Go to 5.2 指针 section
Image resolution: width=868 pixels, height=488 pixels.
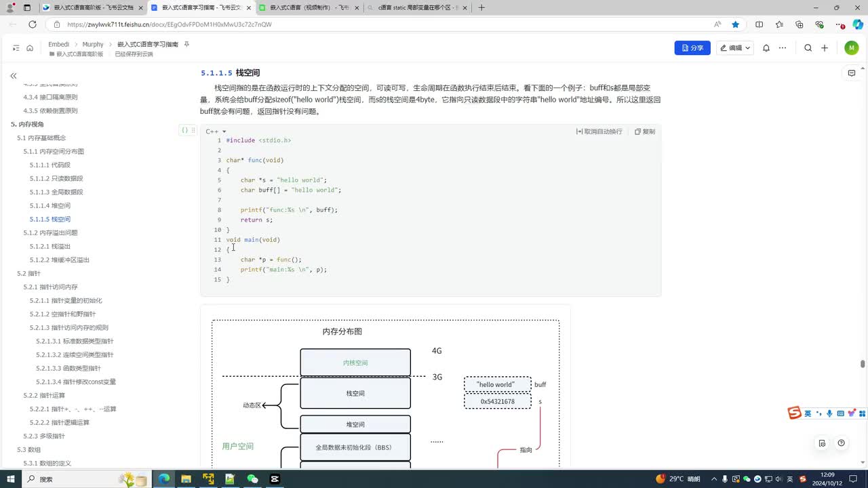[28, 273]
